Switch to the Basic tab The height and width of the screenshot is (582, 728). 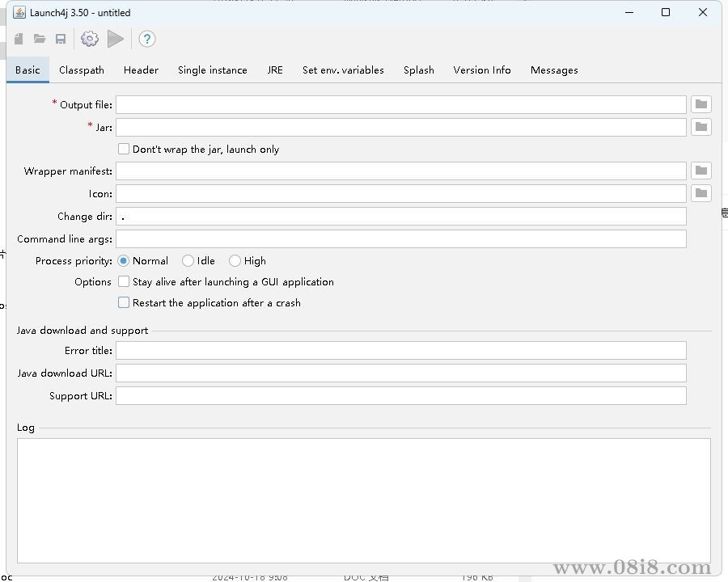click(28, 70)
